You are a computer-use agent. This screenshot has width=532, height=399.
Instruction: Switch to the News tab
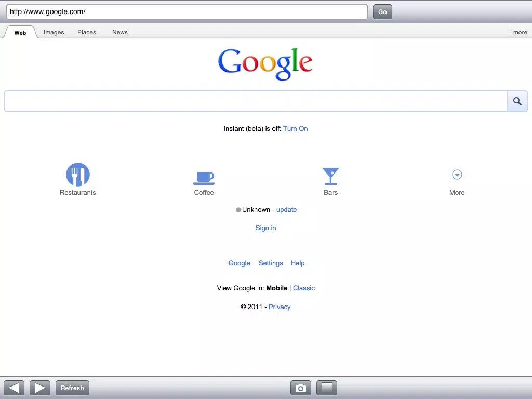(120, 32)
